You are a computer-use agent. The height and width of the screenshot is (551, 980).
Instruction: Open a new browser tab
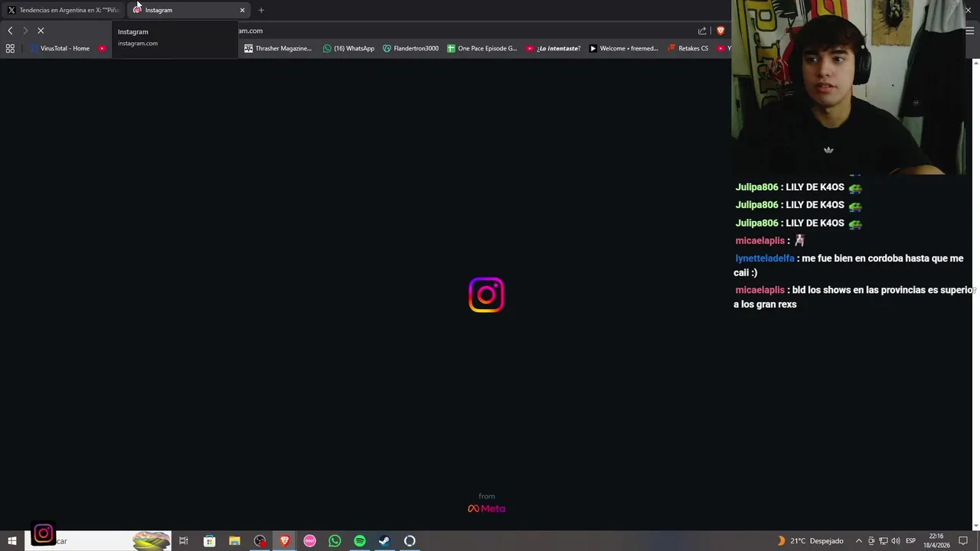[x=261, y=10]
